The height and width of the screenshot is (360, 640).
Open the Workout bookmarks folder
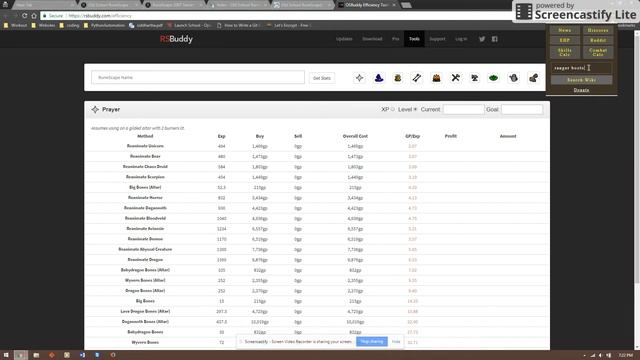coord(15,25)
